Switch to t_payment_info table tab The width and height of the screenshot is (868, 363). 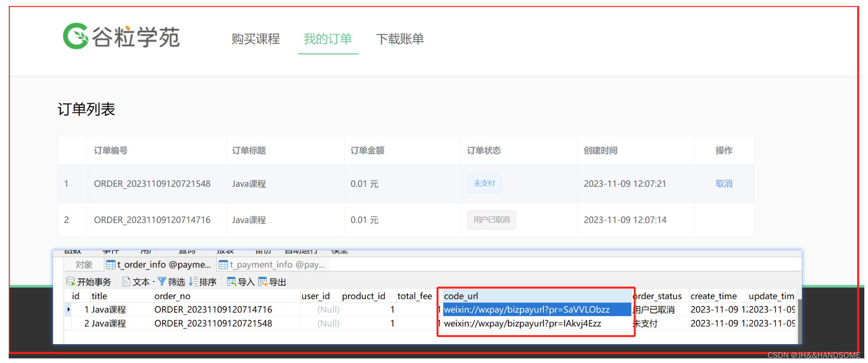pos(272,265)
